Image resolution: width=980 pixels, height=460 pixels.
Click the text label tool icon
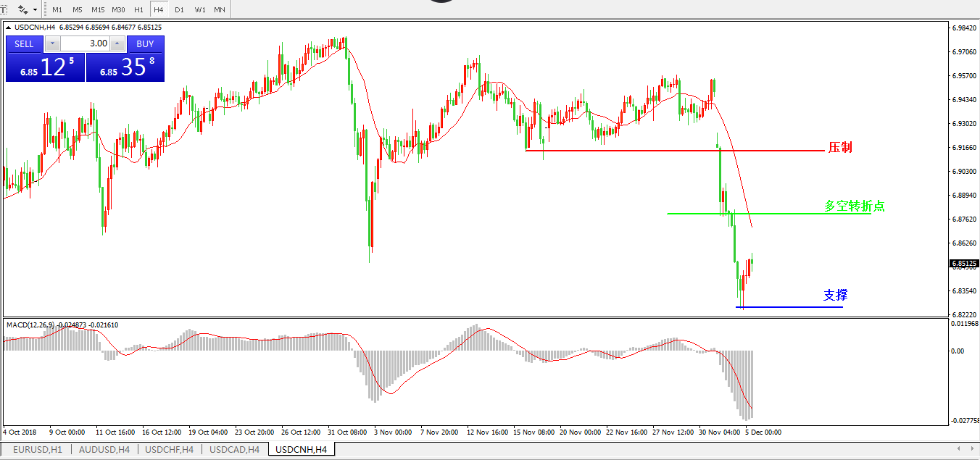[x=3, y=9]
